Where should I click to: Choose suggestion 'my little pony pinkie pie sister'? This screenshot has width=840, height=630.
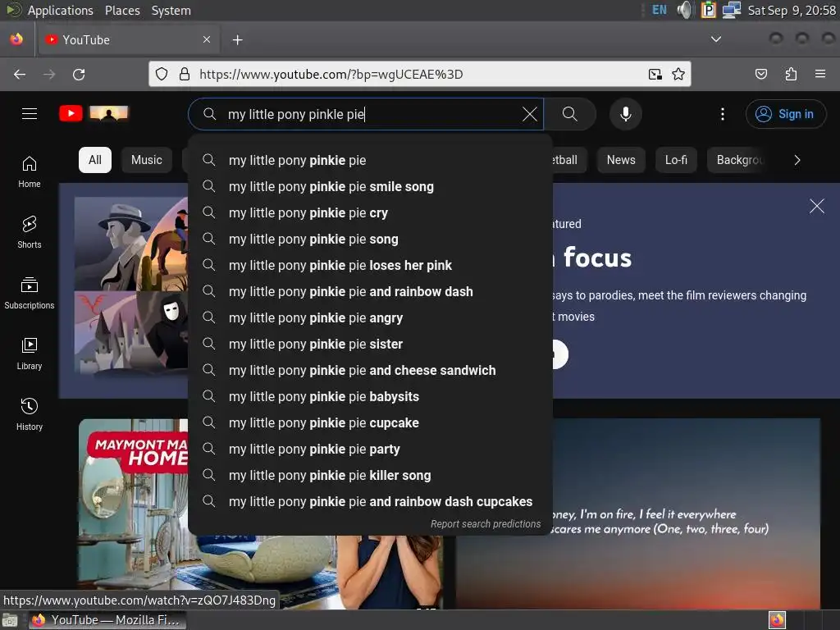370,344
